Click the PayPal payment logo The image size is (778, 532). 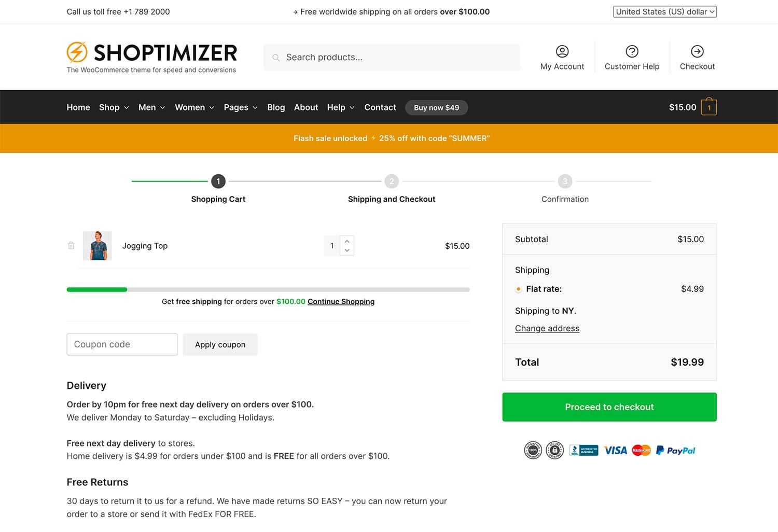click(675, 451)
